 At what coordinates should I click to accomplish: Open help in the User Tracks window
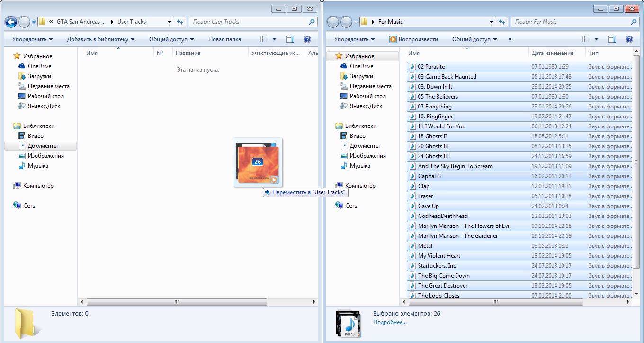pos(307,39)
